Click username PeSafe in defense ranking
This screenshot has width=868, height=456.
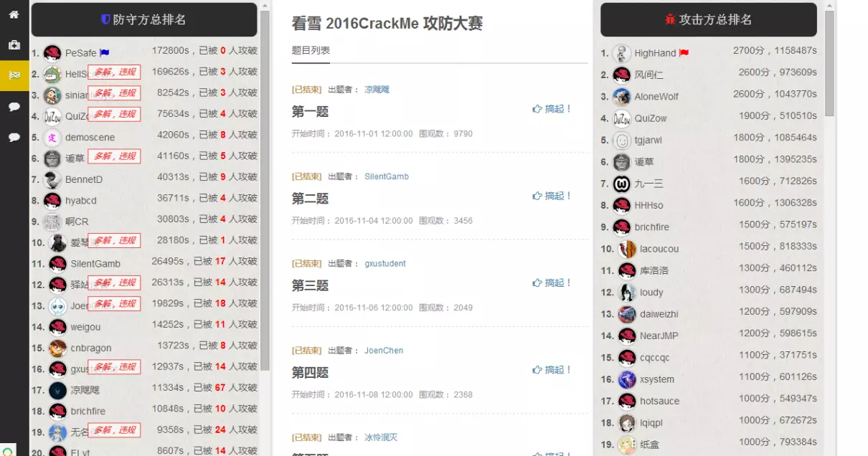click(x=80, y=53)
